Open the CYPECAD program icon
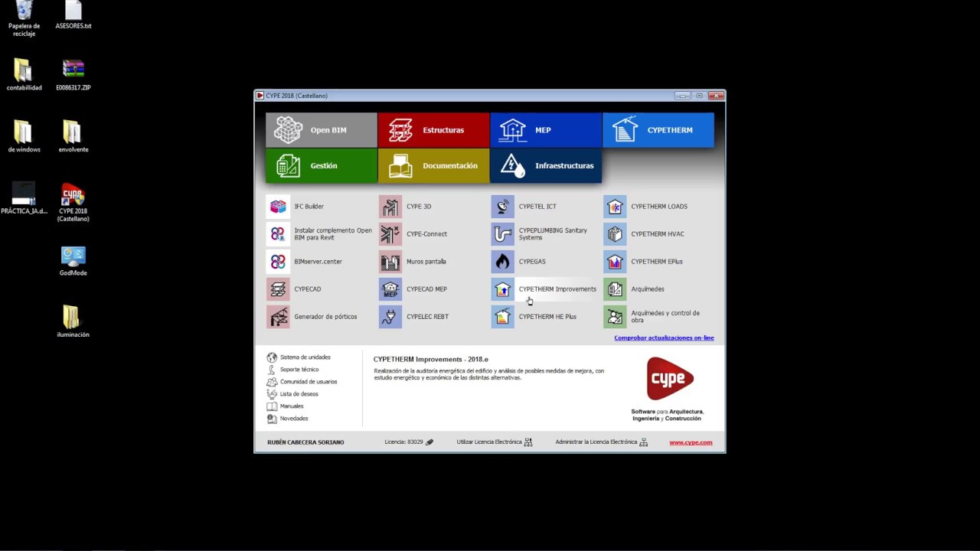This screenshot has width=980, height=551. [278, 289]
